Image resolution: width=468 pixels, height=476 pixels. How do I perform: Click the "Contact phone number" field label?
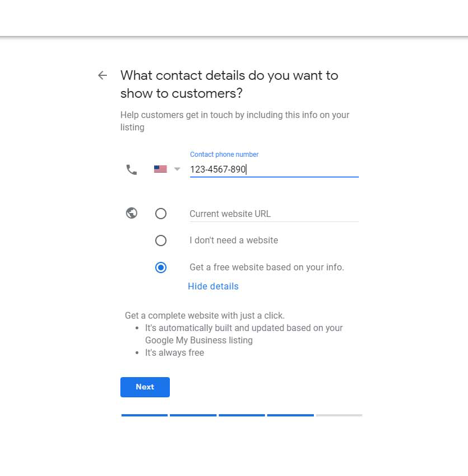[224, 155]
